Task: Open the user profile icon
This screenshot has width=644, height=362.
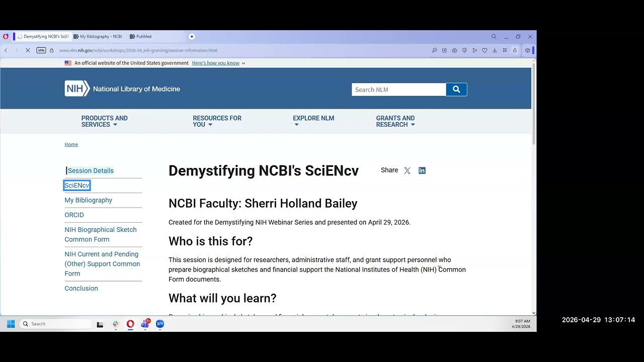Action: tap(515, 50)
